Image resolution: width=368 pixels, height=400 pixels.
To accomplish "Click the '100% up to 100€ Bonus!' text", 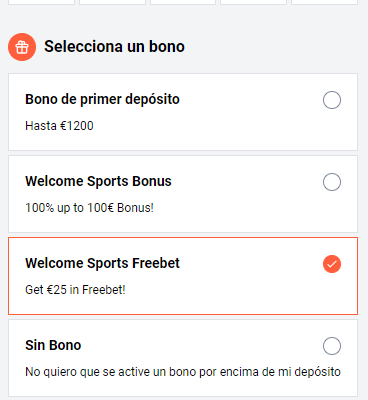I will [89, 208].
